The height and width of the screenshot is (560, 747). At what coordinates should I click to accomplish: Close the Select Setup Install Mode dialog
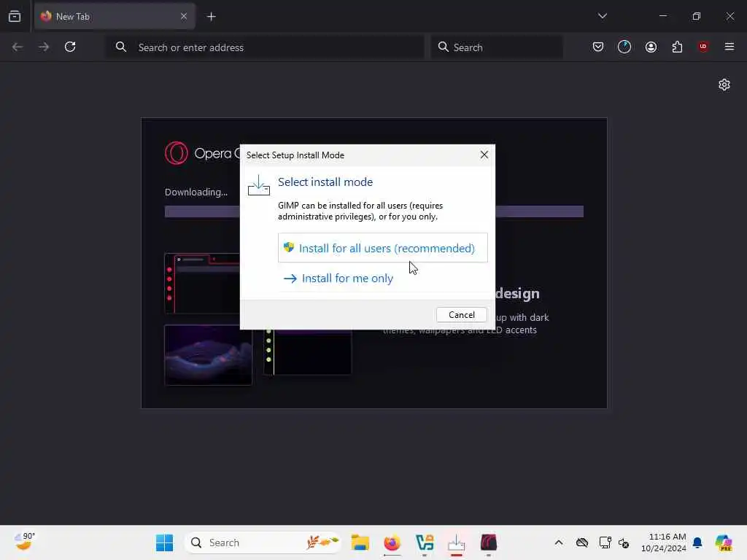(x=484, y=155)
